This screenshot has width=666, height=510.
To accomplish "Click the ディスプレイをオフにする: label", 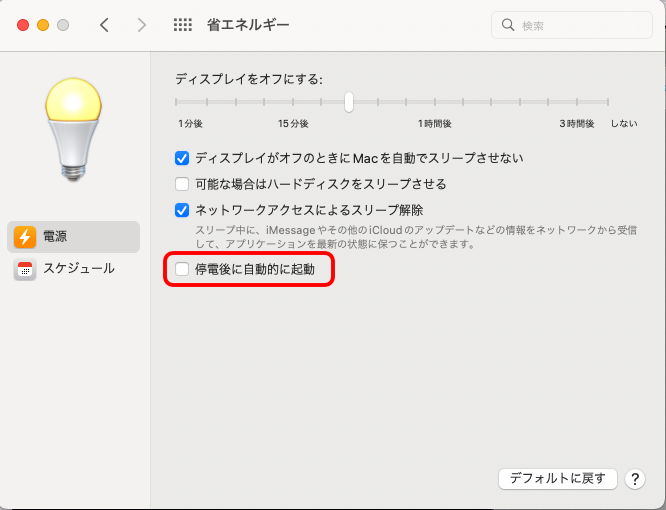I will pos(249,79).
